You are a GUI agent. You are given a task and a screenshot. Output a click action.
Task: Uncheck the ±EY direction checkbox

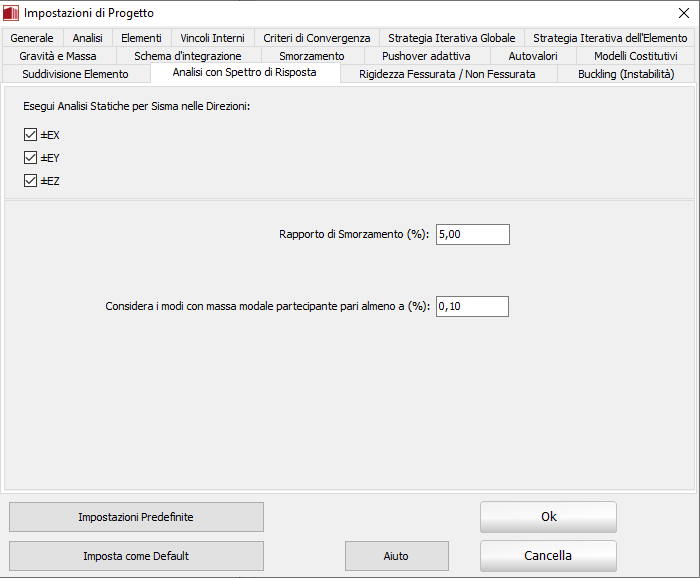[30, 157]
